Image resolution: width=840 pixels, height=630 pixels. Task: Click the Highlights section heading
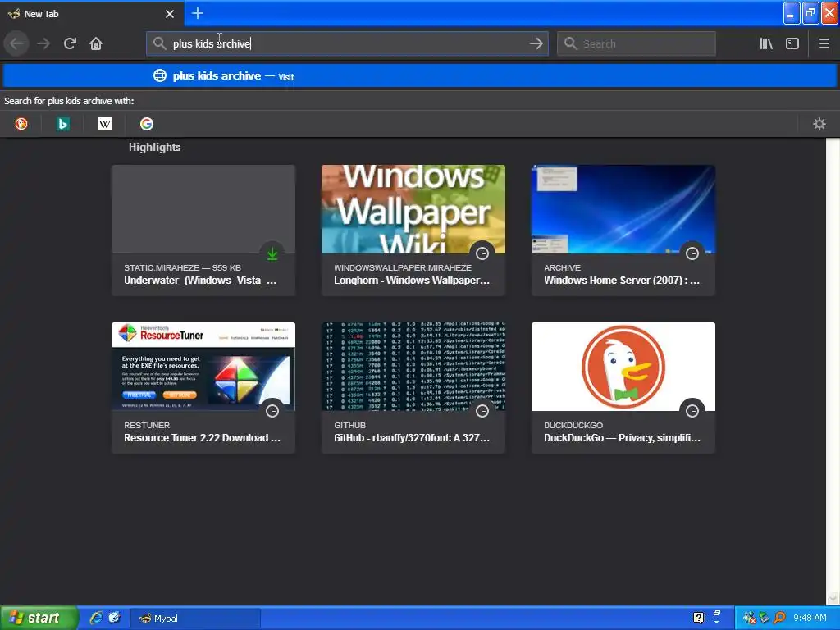click(x=154, y=147)
